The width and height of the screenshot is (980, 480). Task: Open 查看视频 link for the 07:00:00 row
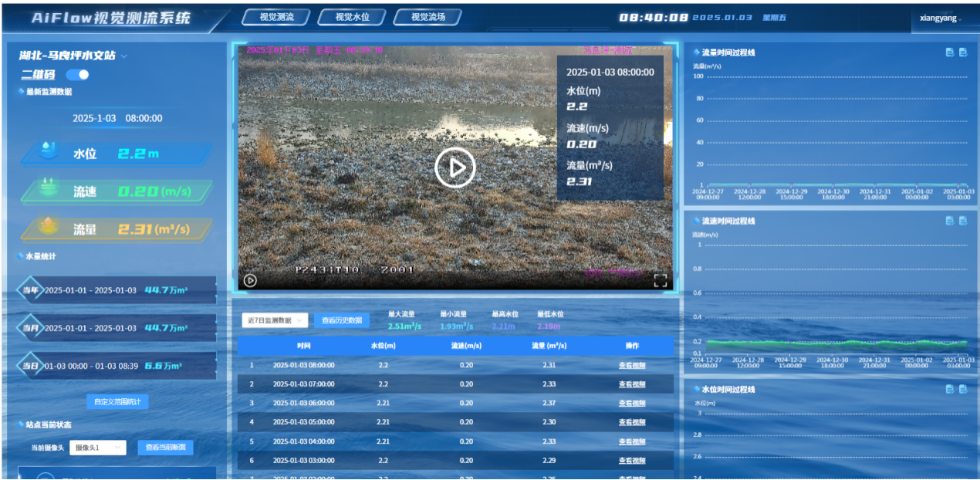[631, 384]
